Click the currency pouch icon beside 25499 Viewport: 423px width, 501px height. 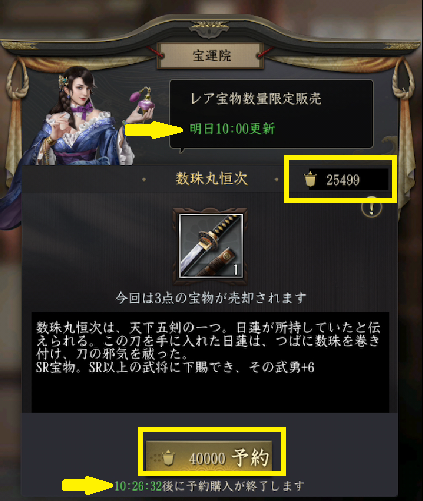(310, 179)
